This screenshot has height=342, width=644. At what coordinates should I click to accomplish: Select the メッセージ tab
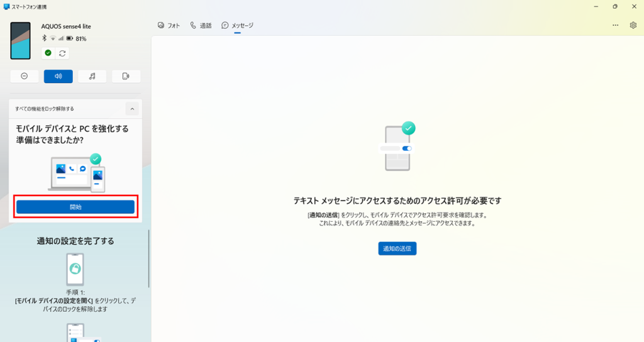237,25
